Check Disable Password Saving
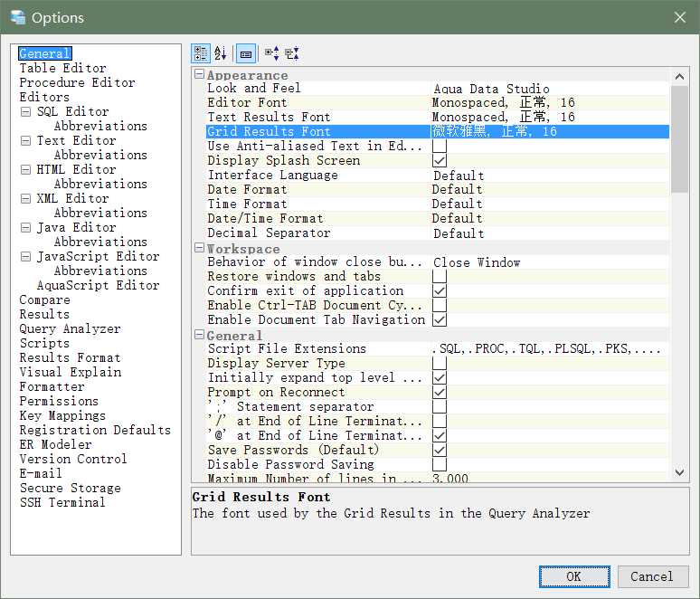The image size is (700, 599). [440, 464]
